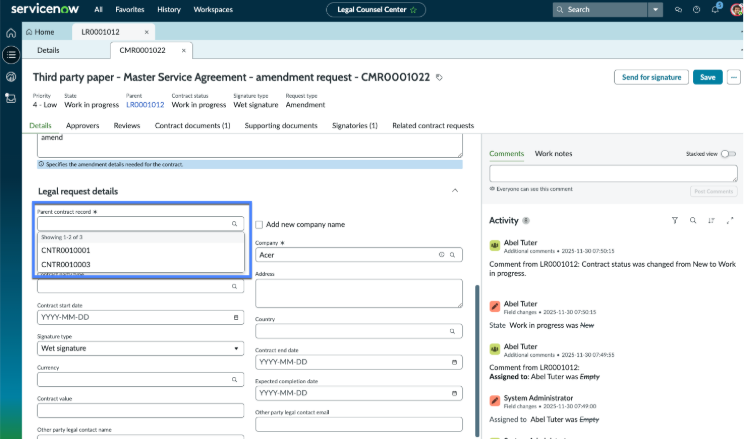Screen dimensions: 744x439
Task: Open the list menu icon in sidebar
Action: click(11, 55)
